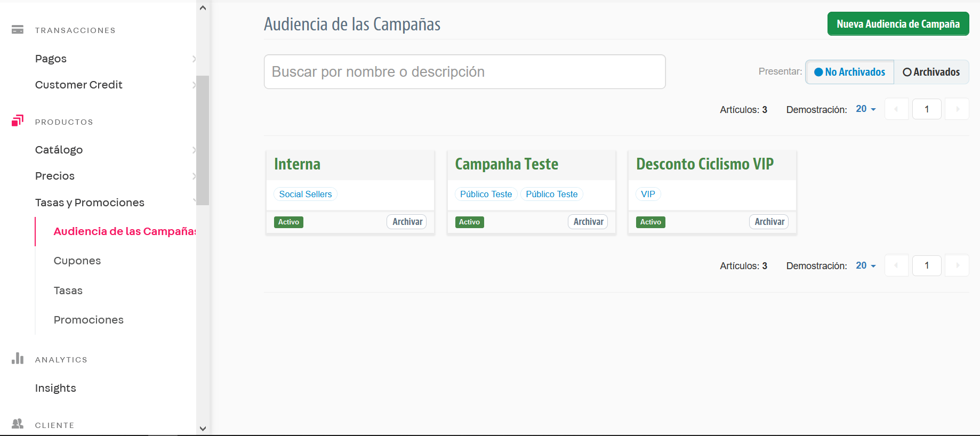
Task: Open the Cupones page from sidebar
Action: (77, 261)
